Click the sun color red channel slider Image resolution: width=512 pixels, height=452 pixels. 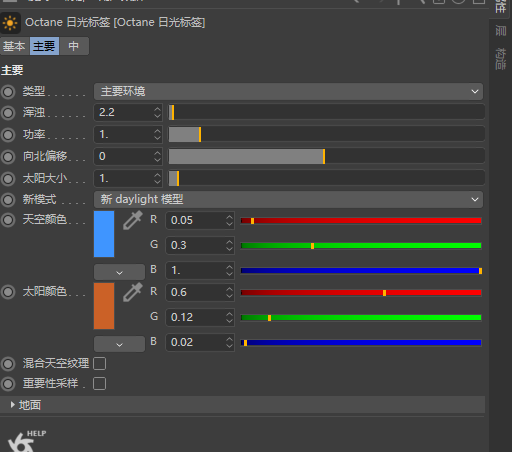(x=361, y=293)
